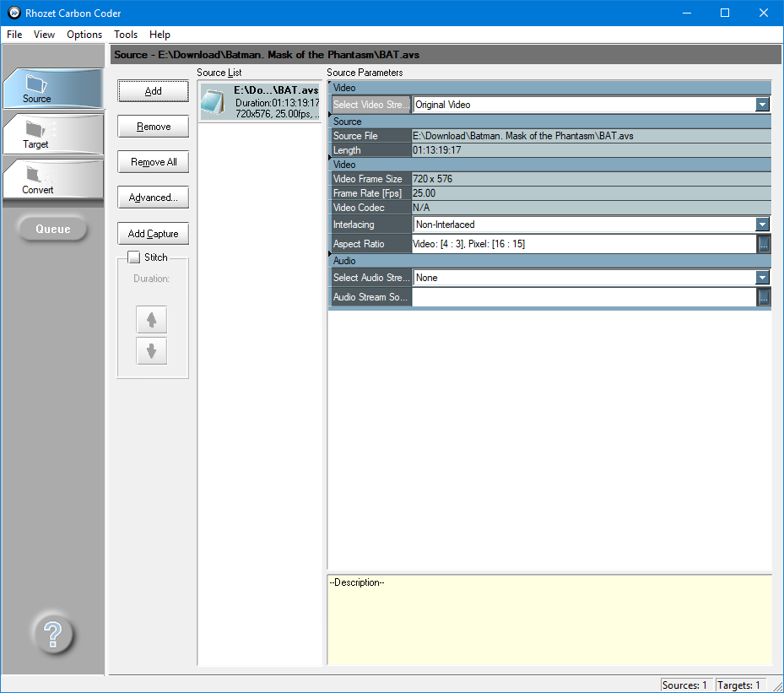Click the Advanced... button
784x693 pixels.
[153, 198]
